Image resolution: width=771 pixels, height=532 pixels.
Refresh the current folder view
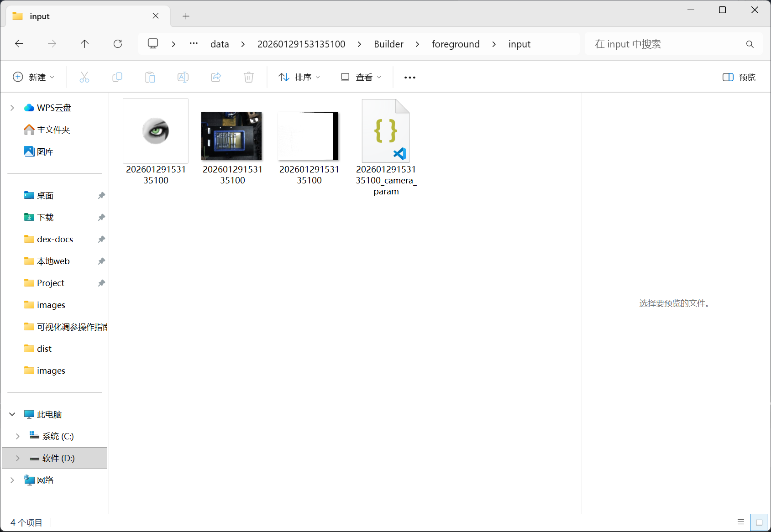click(118, 44)
